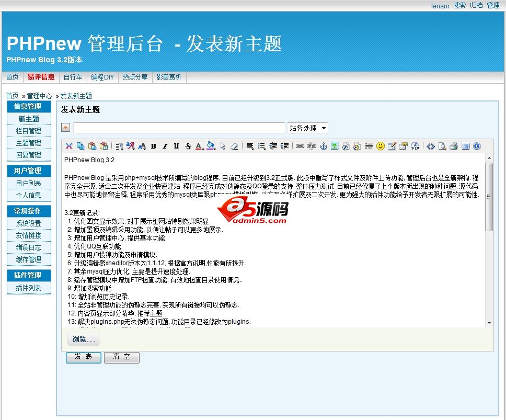Click the Unlink broken chain icon
The width and height of the screenshot is (506, 420).
(x=312, y=146)
